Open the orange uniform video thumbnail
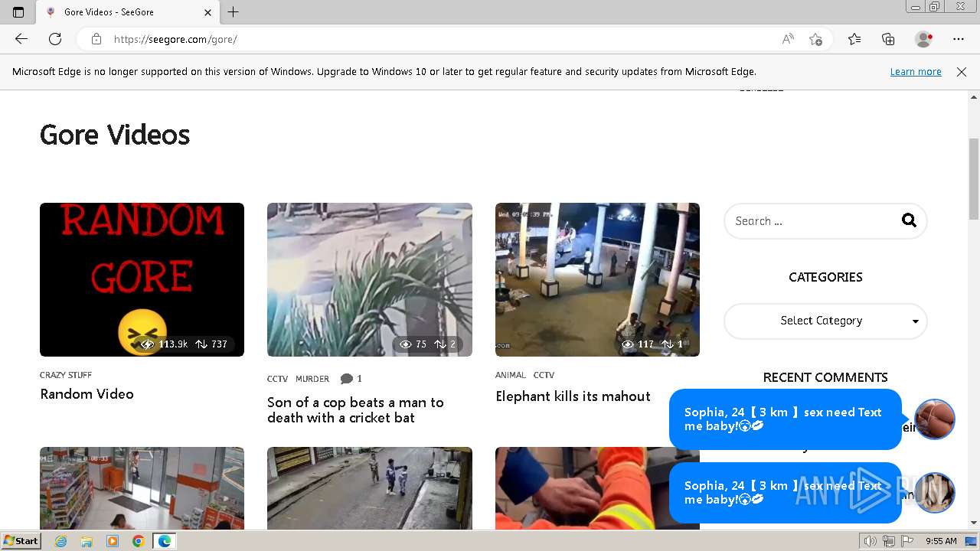Screen dimensions: 980x551 coord(597,488)
